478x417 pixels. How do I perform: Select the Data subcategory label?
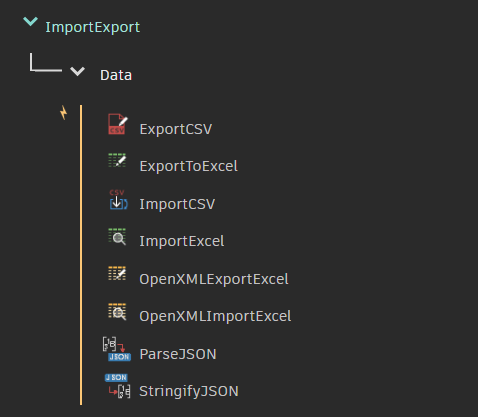coord(116,75)
